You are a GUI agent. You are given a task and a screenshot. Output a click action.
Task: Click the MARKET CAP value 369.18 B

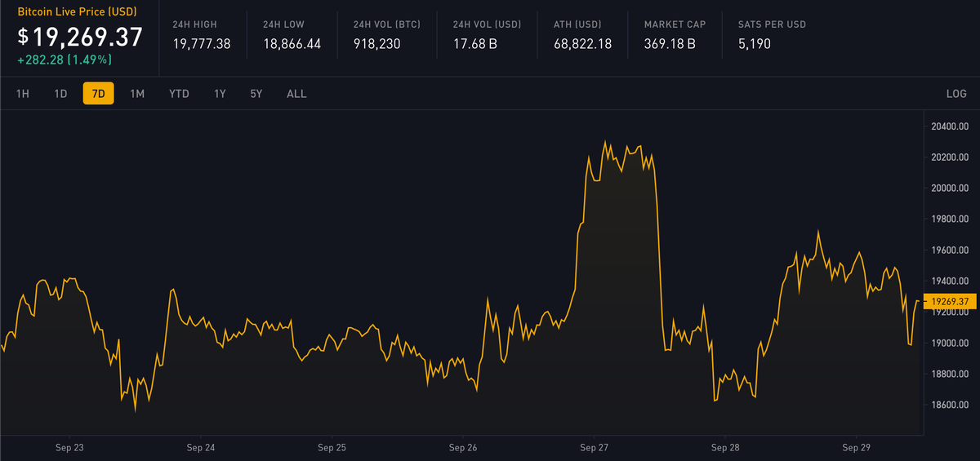point(670,44)
